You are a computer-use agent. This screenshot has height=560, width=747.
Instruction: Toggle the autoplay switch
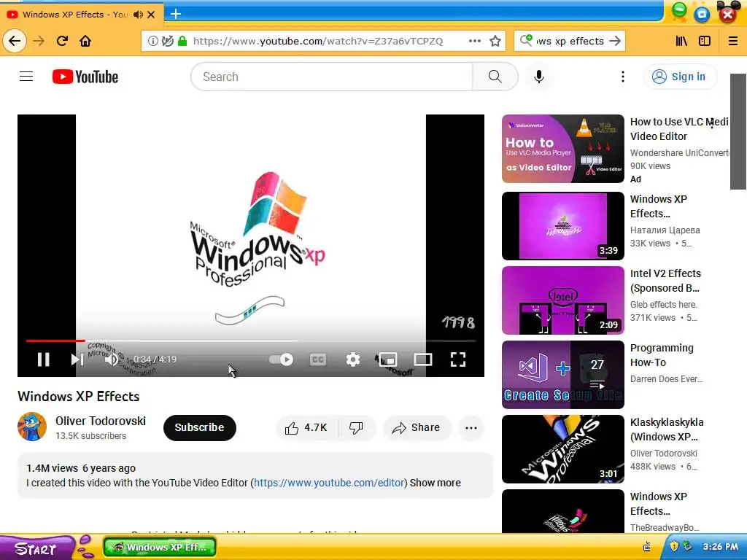(x=282, y=359)
